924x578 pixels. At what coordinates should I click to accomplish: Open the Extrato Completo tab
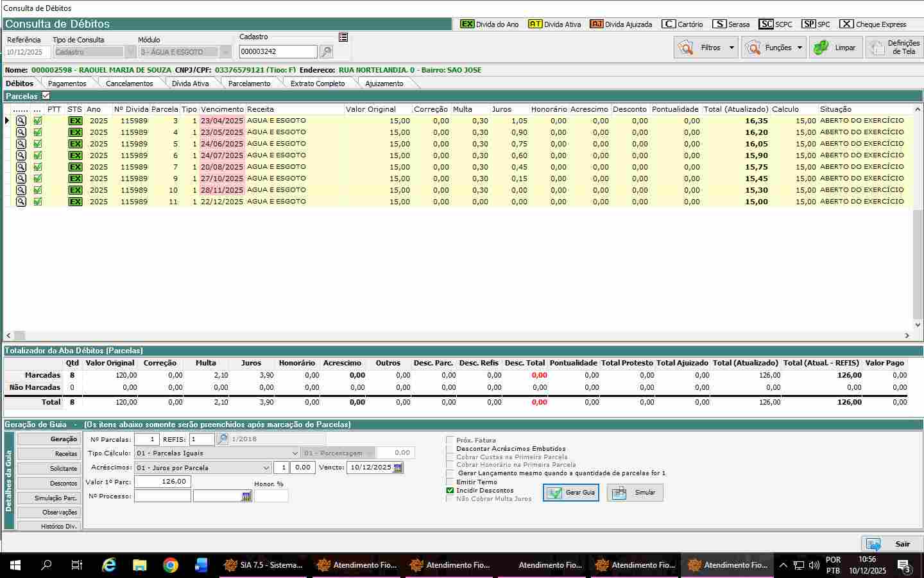(x=317, y=83)
